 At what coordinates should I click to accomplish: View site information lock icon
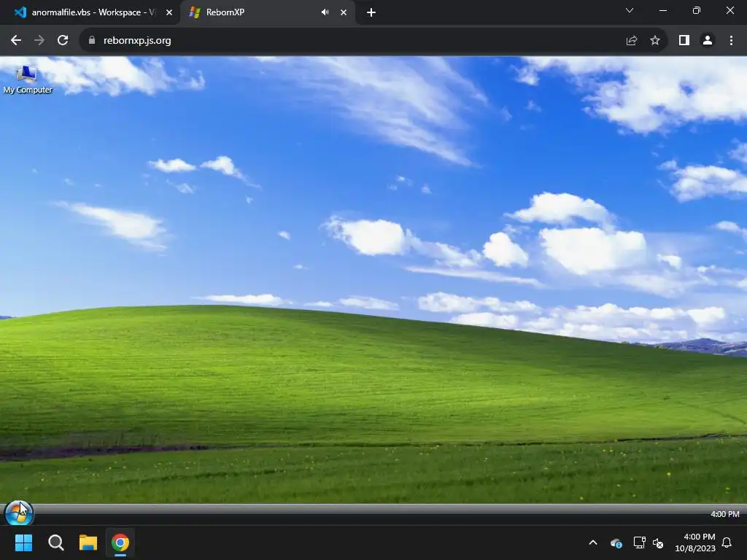92,41
